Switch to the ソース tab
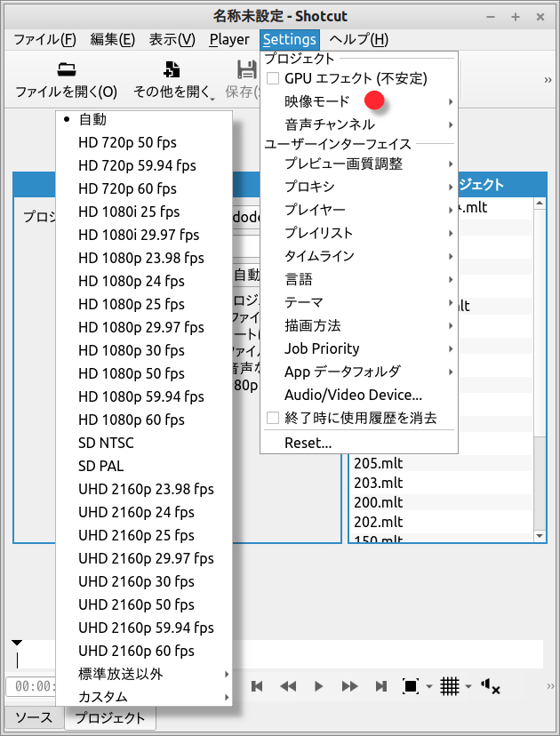 point(34,718)
